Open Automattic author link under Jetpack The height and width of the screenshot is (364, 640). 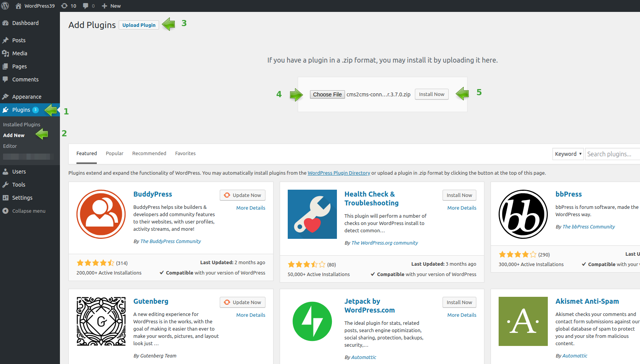[x=363, y=357]
